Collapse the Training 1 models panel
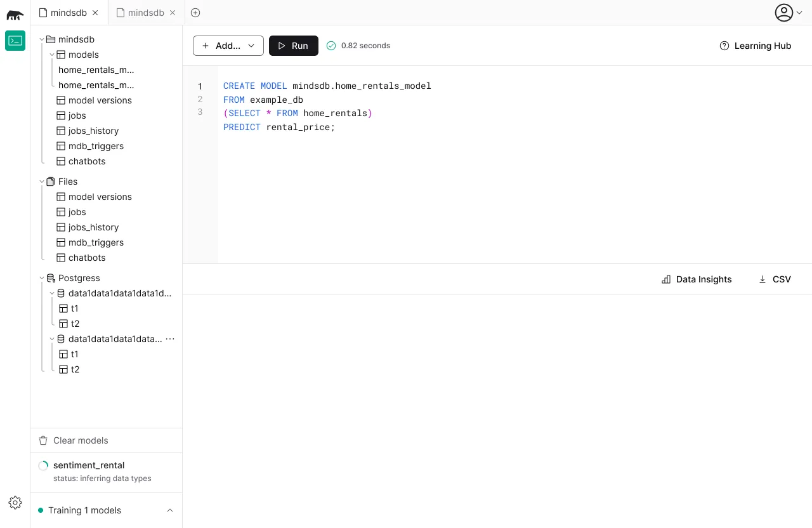The image size is (812, 528). [x=169, y=510]
